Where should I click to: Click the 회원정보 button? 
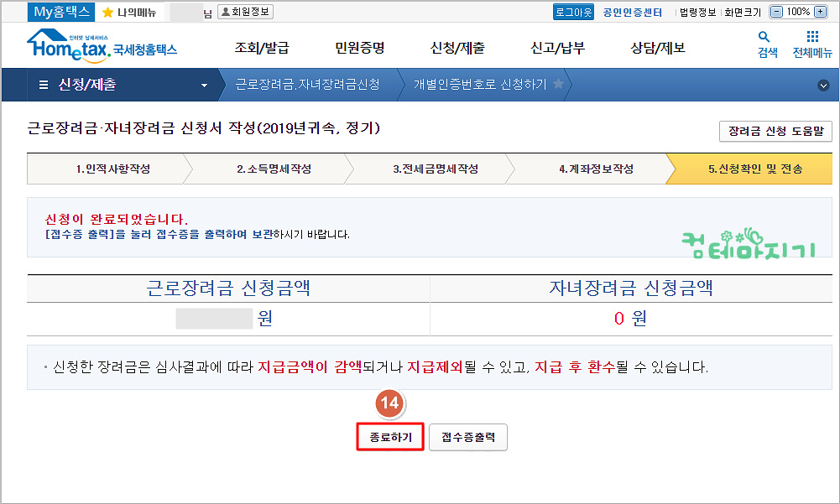[245, 12]
